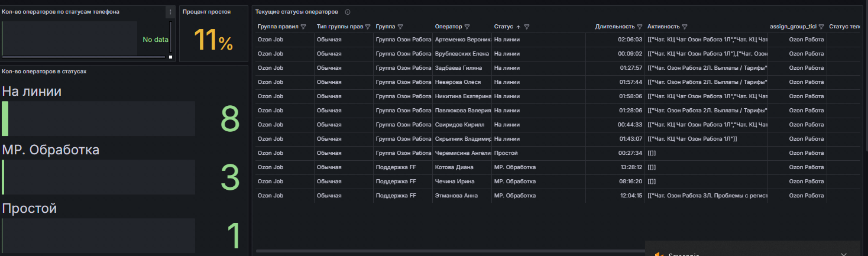Image resolution: width=868 pixels, height=256 pixels.
Task: Click Кол-во операторов по статусам телефона title
Action: (60, 11)
